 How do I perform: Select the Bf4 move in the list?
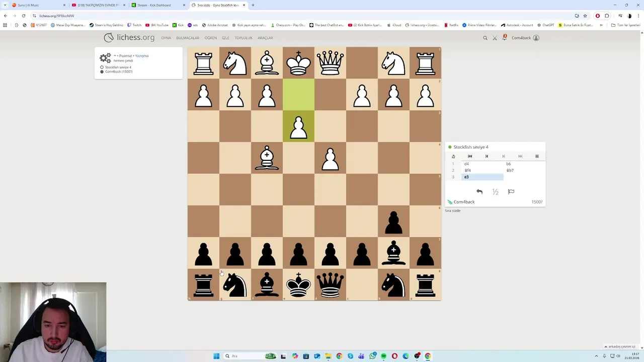click(x=482, y=170)
